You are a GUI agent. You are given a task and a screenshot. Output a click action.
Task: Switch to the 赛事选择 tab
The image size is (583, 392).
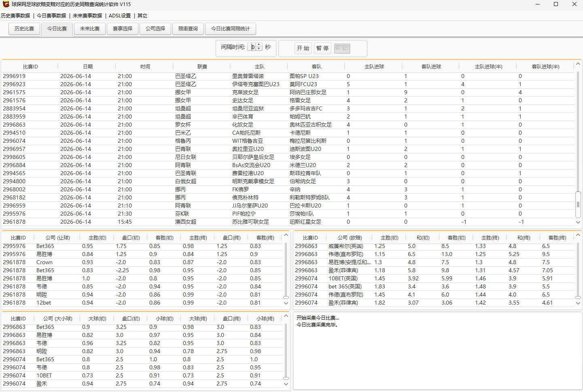123,29
